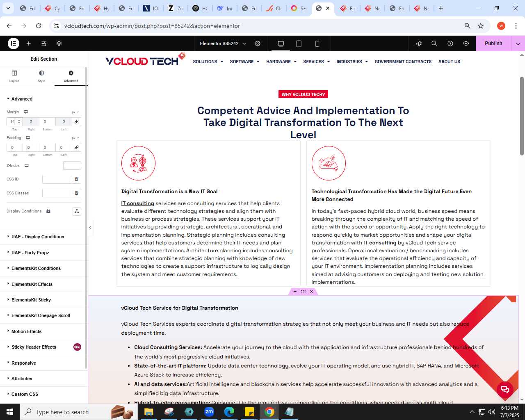Switch to tablet preview mode
This screenshot has height=420, width=525.
299,43
